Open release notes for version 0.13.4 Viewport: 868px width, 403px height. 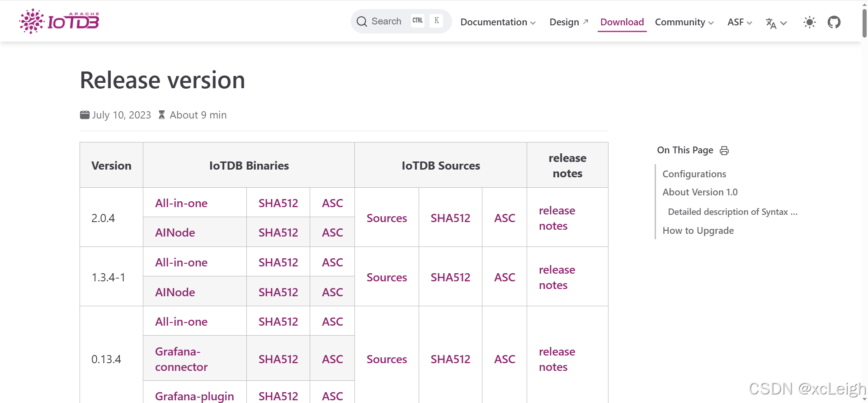(x=557, y=359)
